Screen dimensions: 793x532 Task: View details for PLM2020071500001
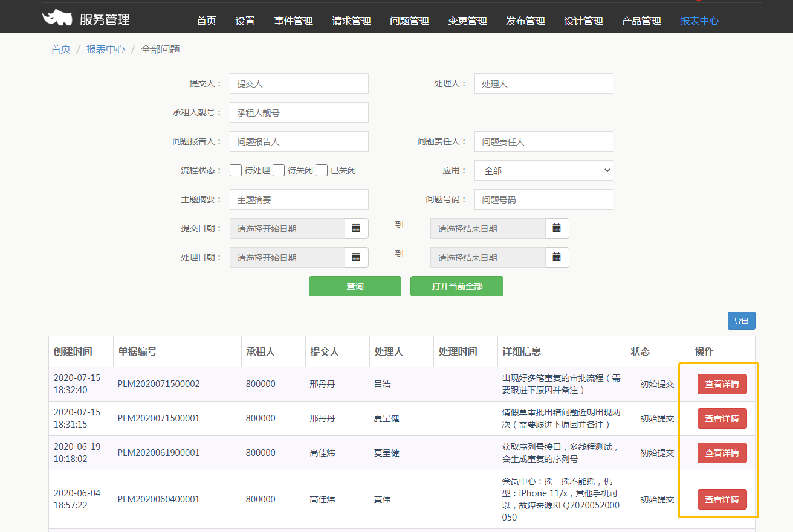click(722, 418)
